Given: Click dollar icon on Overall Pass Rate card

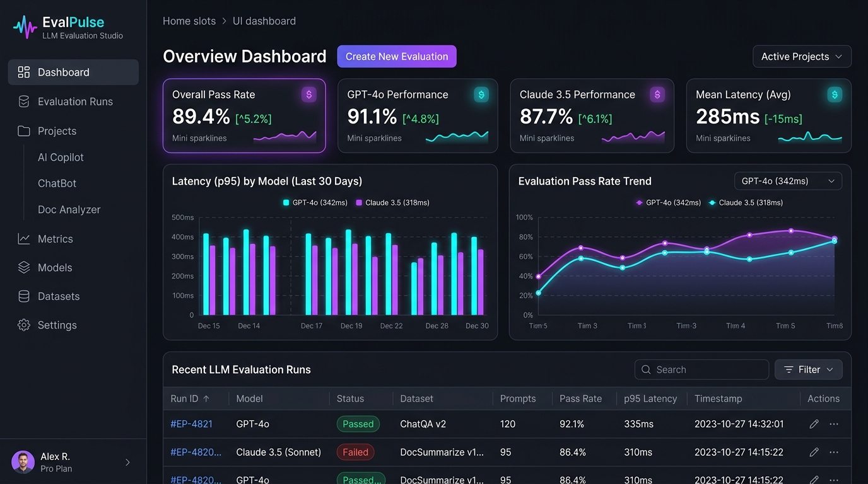Looking at the screenshot, I should 309,95.
